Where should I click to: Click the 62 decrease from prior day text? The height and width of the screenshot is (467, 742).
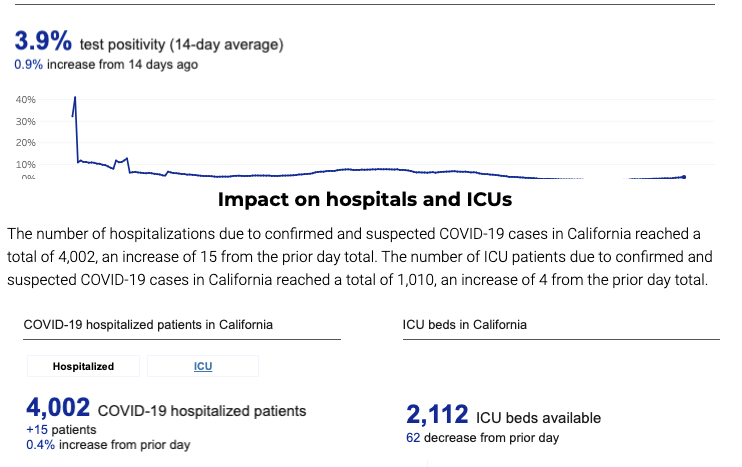(x=482, y=438)
